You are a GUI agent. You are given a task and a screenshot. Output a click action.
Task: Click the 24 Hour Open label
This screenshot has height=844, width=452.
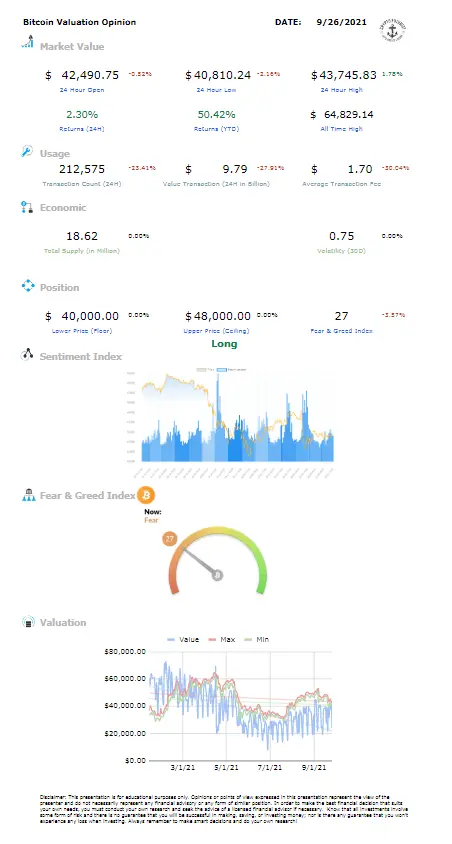click(x=82, y=90)
